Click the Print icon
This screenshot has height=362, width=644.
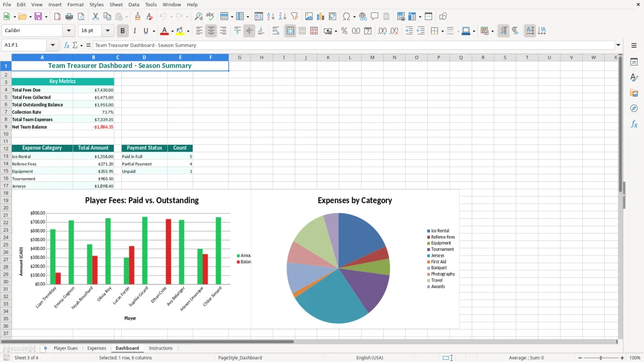click(69, 17)
